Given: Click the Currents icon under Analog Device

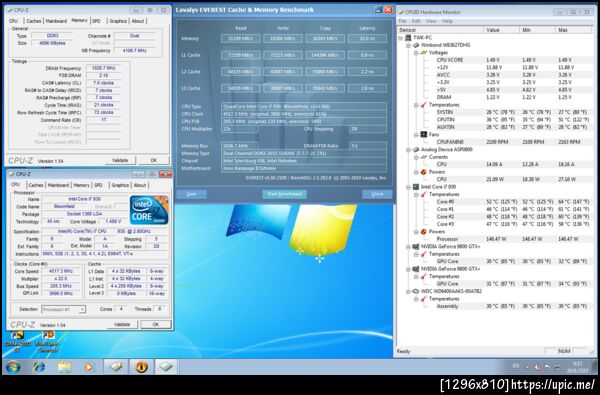Looking at the screenshot, I should pyautogui.click(x=423, y=157).
